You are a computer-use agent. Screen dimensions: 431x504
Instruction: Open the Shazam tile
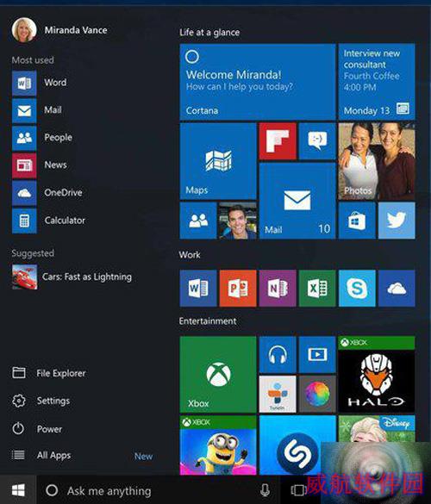tap(297, 445)
